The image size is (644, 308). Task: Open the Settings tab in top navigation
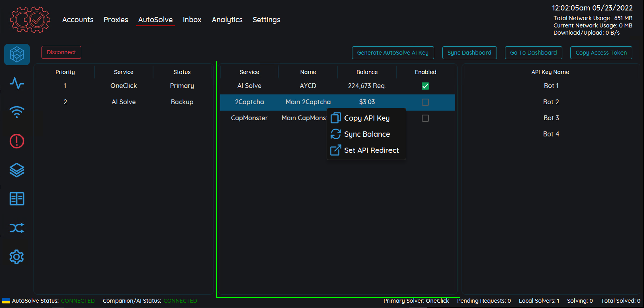point(266,20)
